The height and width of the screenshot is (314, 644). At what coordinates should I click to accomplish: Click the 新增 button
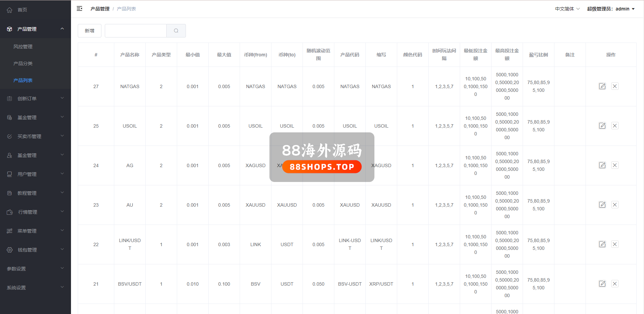click(90, 31)
